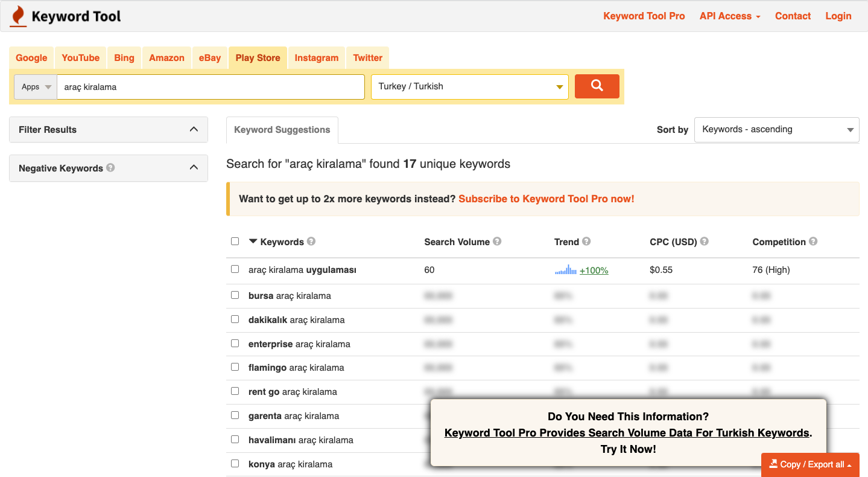Click help icon beside Trend header
The height and width of the screenshot is (477, 868).
[x=586, y=242]
